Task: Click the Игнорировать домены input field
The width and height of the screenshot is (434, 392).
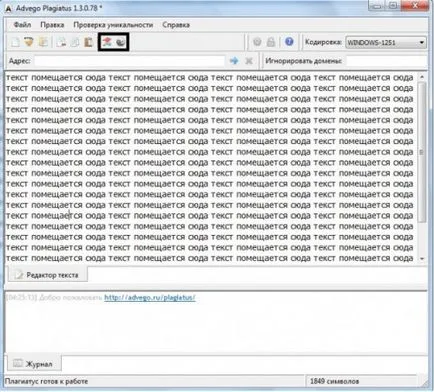Action: pyautogui.click(x=387, y=61)
